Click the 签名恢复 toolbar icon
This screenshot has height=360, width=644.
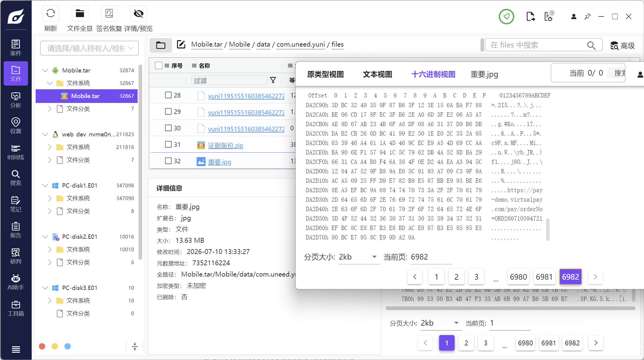109,13
